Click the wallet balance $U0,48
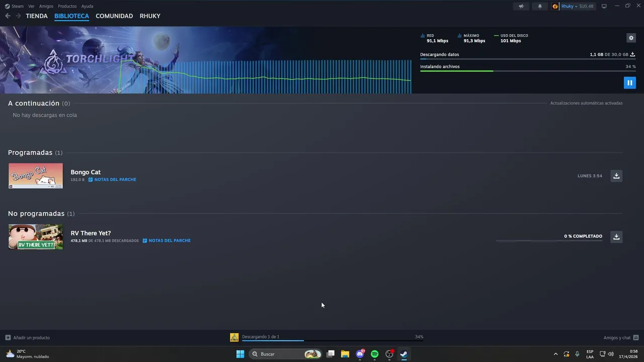Screen dimensions: 644x362 586,6
